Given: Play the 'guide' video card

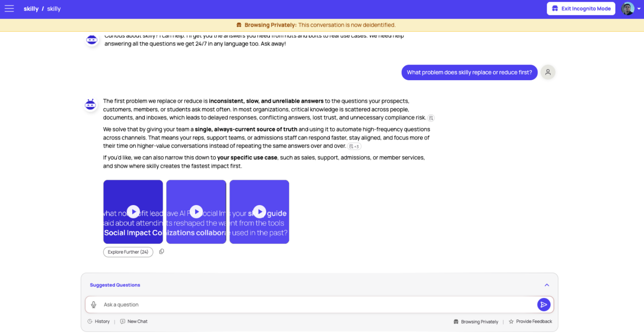Looking at the screenshot, I should tap(259, 212).
